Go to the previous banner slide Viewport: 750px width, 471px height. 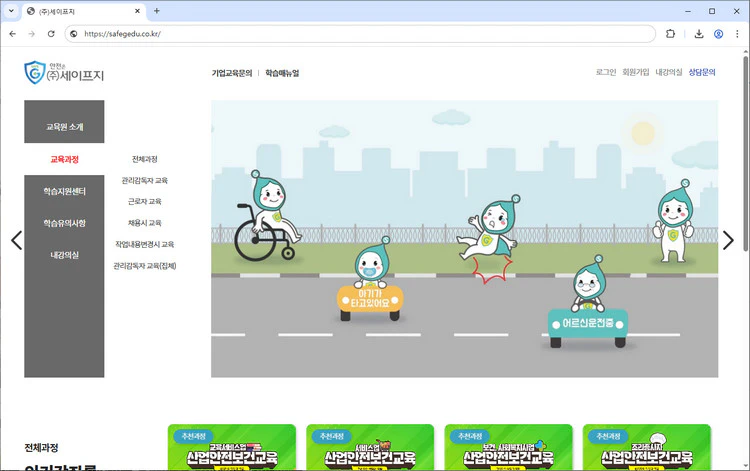click(16, 240)
